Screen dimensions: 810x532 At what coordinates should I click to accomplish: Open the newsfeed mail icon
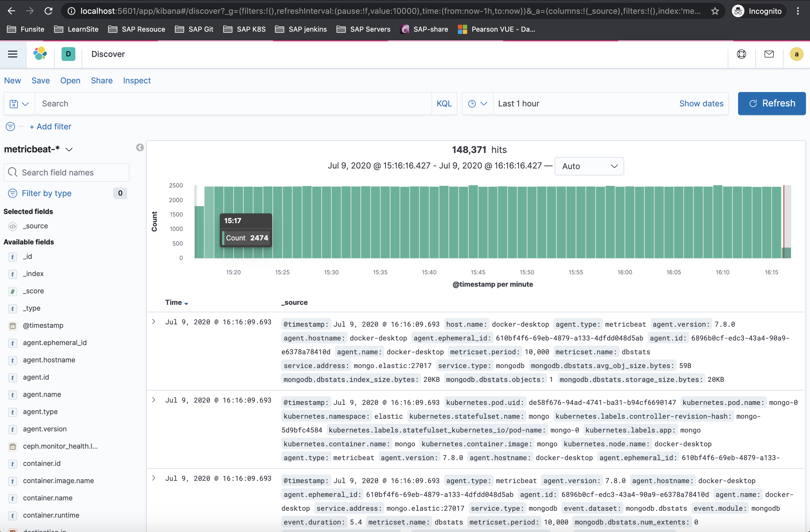(x=769, y=54)
